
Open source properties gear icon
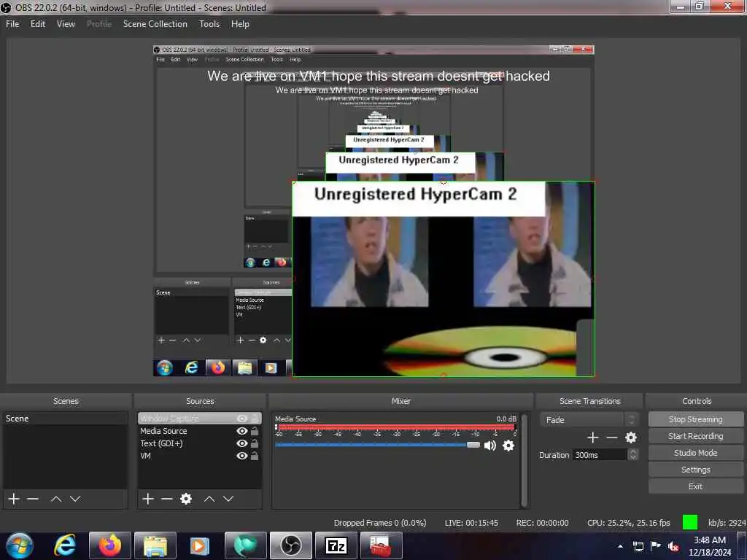tap(186, 499)
